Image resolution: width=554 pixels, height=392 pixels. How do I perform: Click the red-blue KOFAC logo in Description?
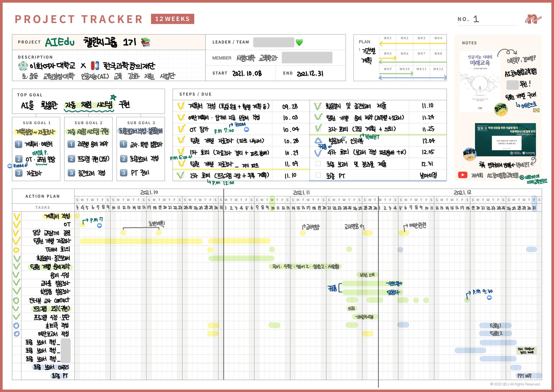[x=95, y=66]
